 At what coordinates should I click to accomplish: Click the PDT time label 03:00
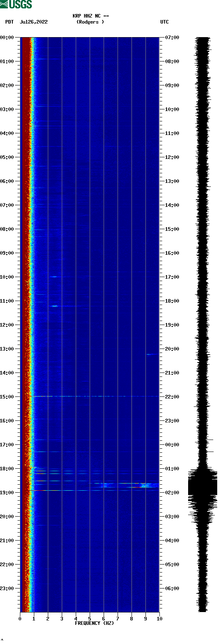7,109
